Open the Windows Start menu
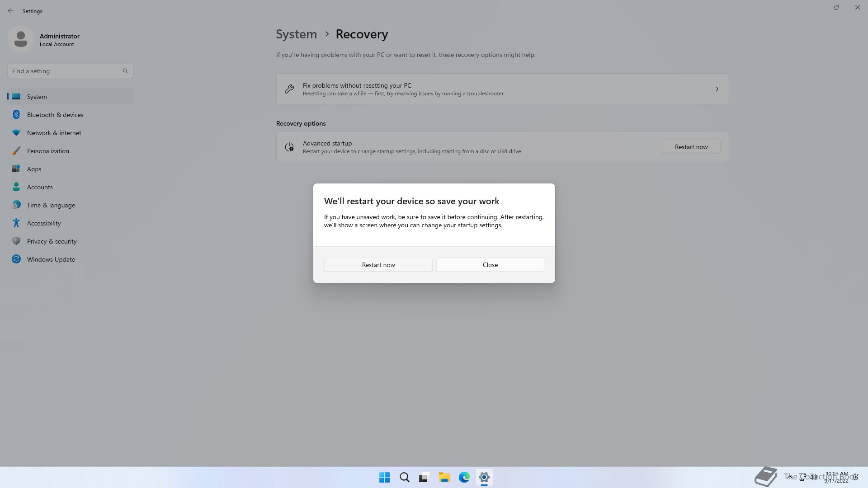Viewport: 868px width, 488px height. 384,477
